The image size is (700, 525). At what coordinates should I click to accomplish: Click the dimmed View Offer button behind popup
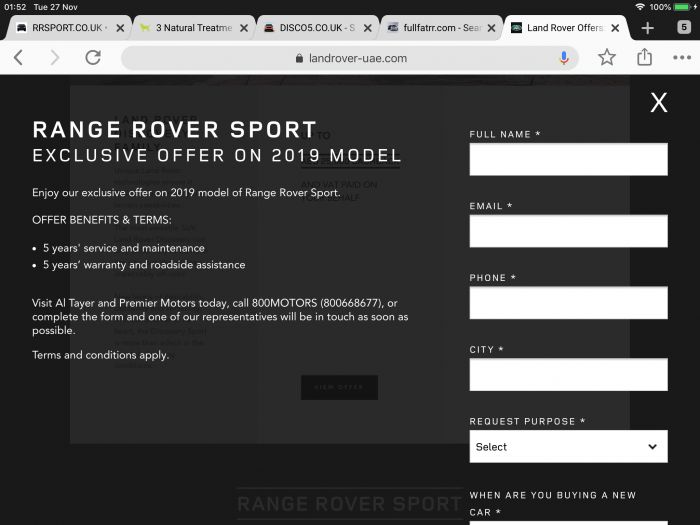click(x=339, y=388)
